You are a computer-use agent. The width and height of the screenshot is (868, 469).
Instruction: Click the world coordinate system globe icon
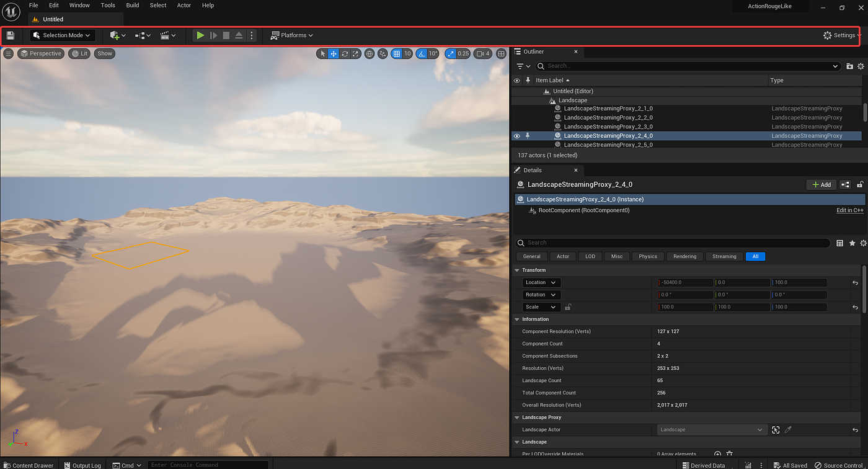[x=370, y=53]
